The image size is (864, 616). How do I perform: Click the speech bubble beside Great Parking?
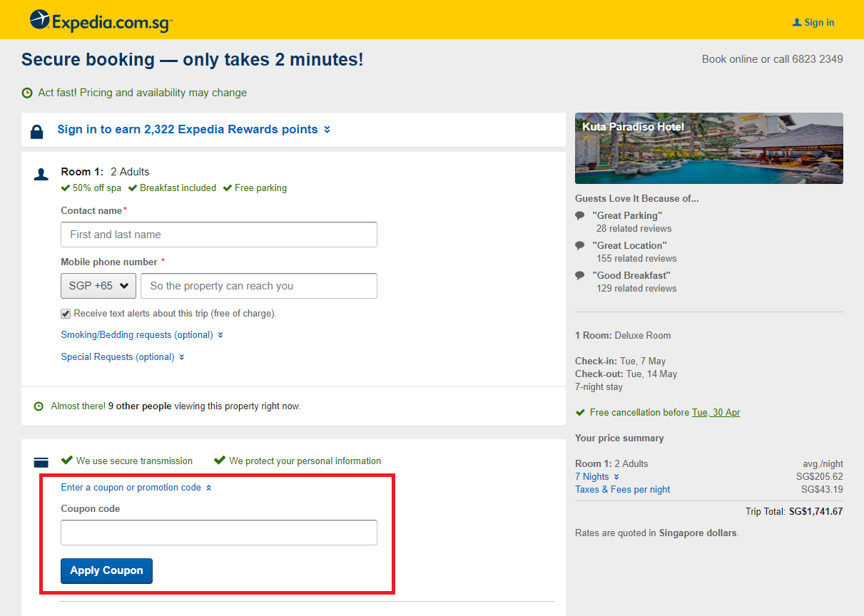coord(580,215)
